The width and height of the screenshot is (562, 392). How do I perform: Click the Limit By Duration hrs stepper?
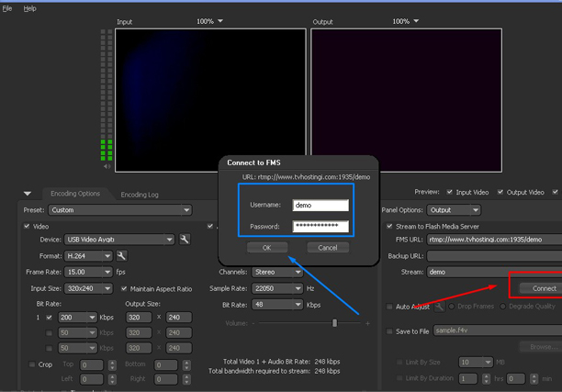486,379
